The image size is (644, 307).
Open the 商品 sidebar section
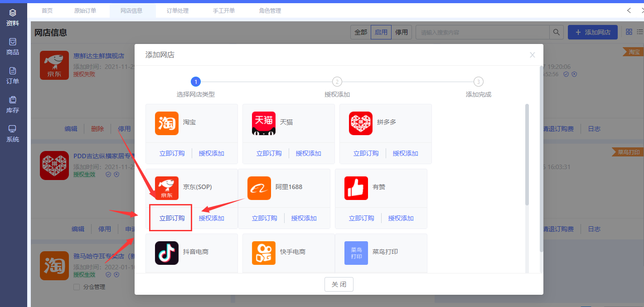coord(13,47)
